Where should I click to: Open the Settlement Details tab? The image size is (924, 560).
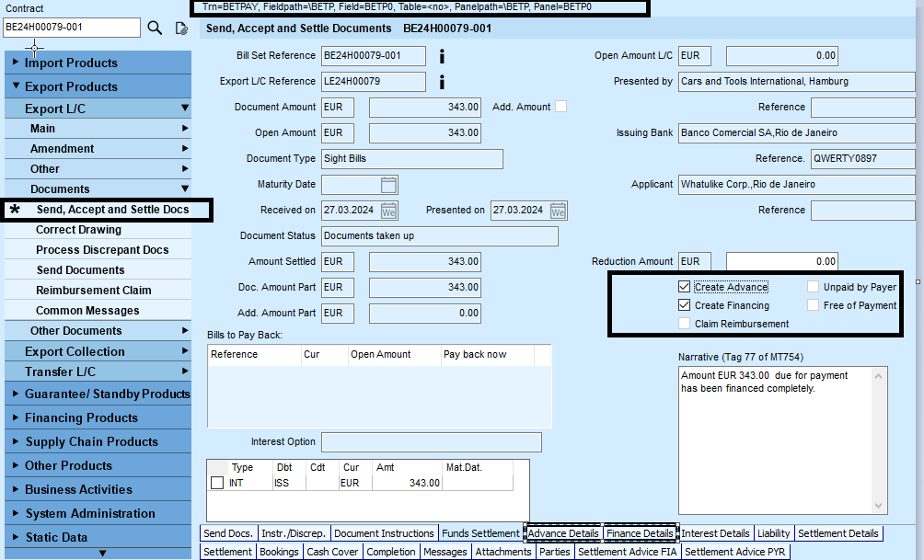tap(838, 533)
